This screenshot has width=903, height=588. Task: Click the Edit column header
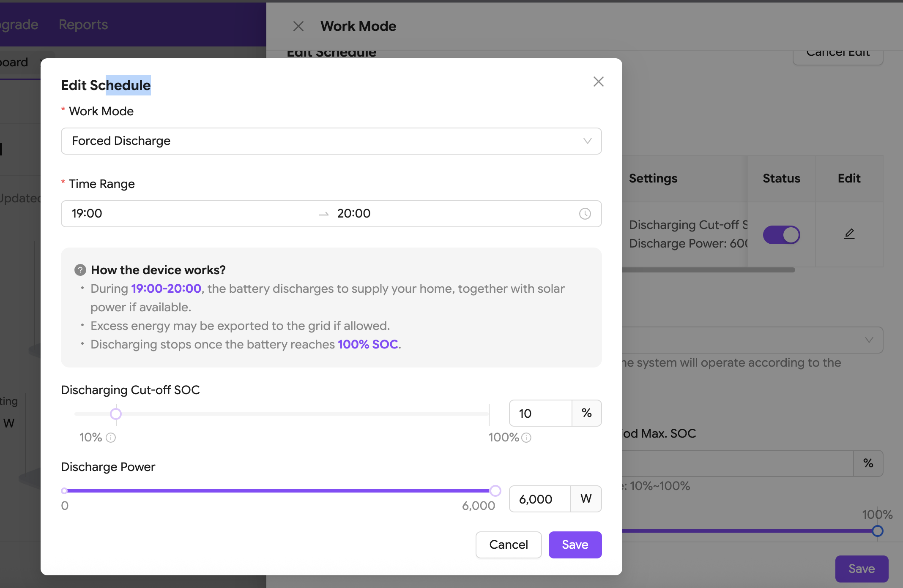(x=849, y=178)
